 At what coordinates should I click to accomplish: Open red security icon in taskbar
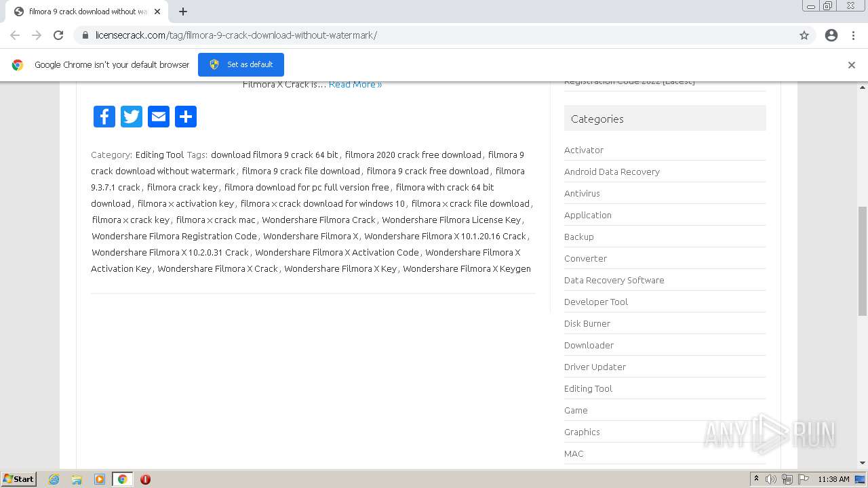click(x=145, y=479)
